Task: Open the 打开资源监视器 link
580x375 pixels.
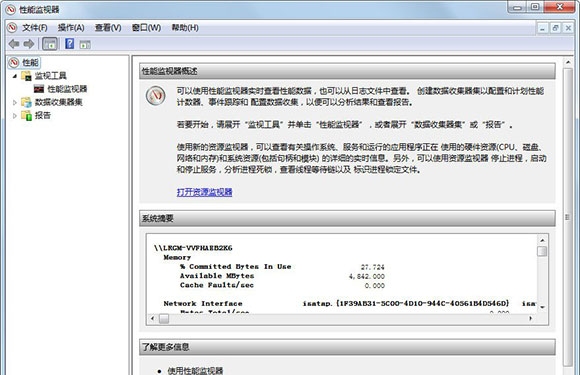Action: 204,192
